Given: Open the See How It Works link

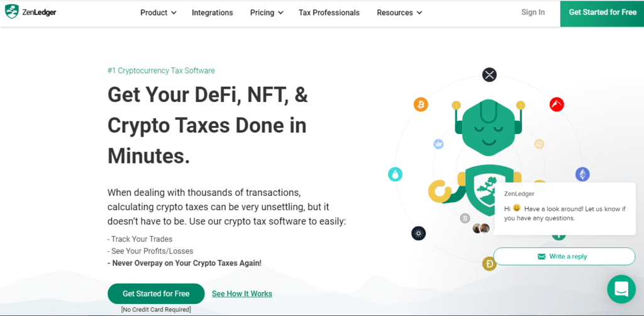Looking at the screenshot, I should [x=242, y=294].
